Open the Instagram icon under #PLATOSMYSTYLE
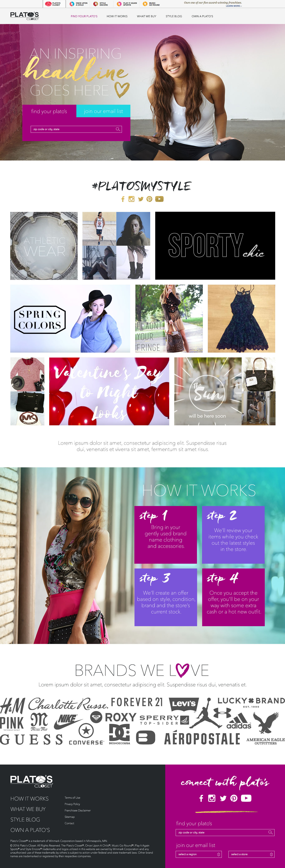The height and width of the screenshot is (868, 285). pyautogui.click(x=132, y=199)
